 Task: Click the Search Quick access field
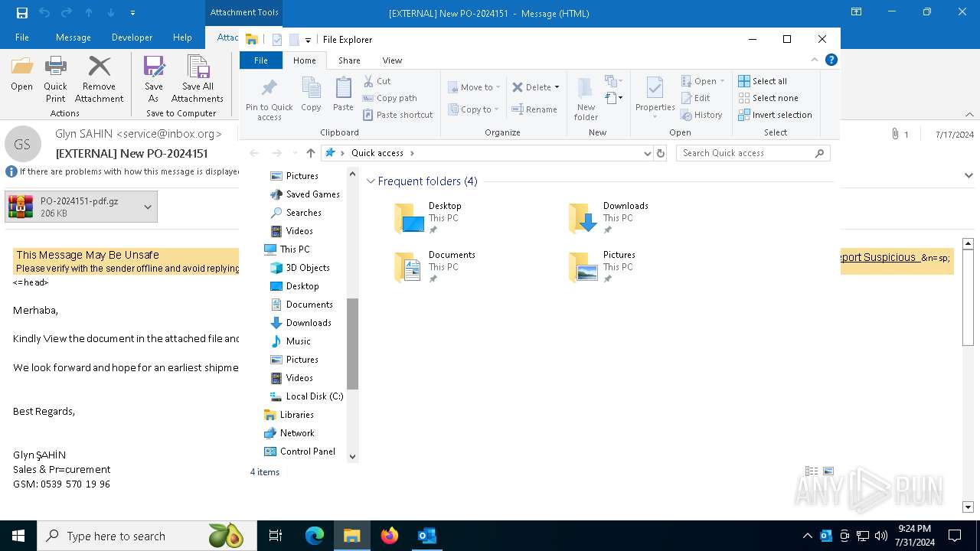click(753, 153)
